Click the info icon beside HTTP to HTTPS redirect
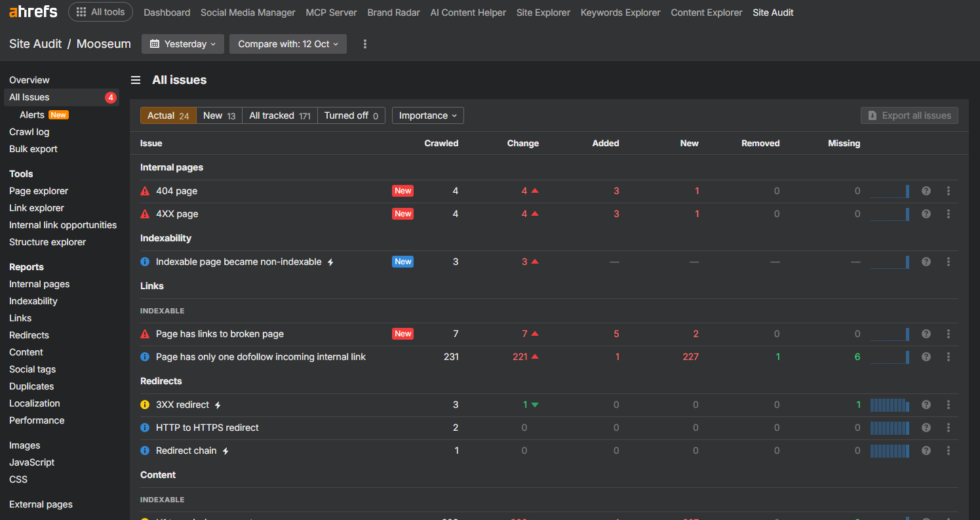This screenshot has width=980, height=520. (x=145, y=428)
